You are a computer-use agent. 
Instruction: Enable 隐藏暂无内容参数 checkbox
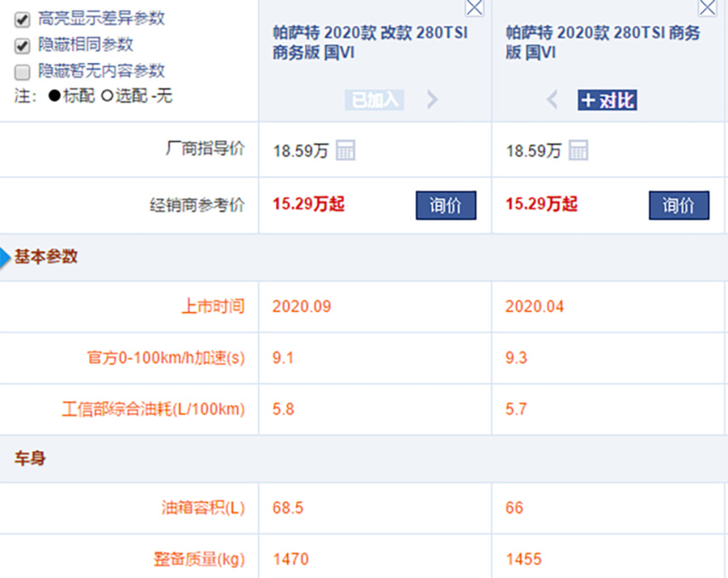22,72
